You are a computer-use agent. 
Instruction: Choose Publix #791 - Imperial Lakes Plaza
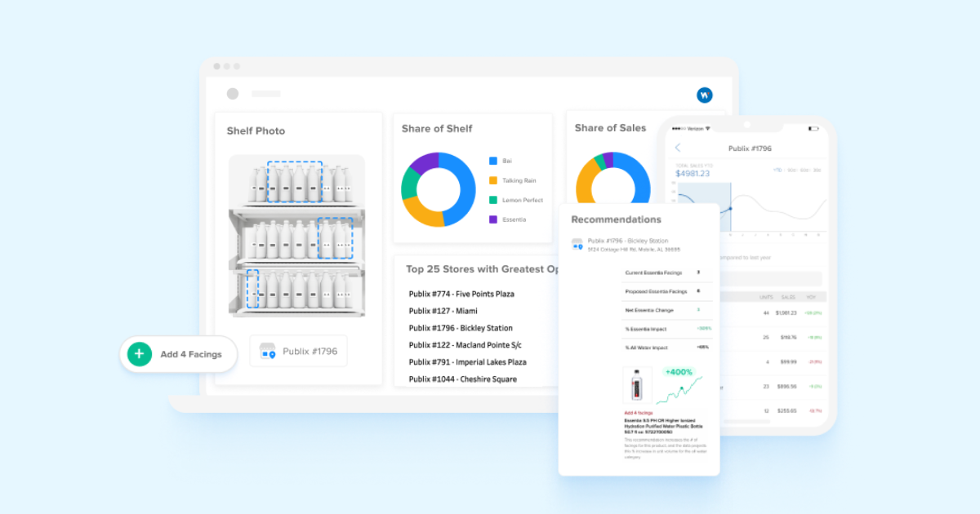click(x=467, y=362)
